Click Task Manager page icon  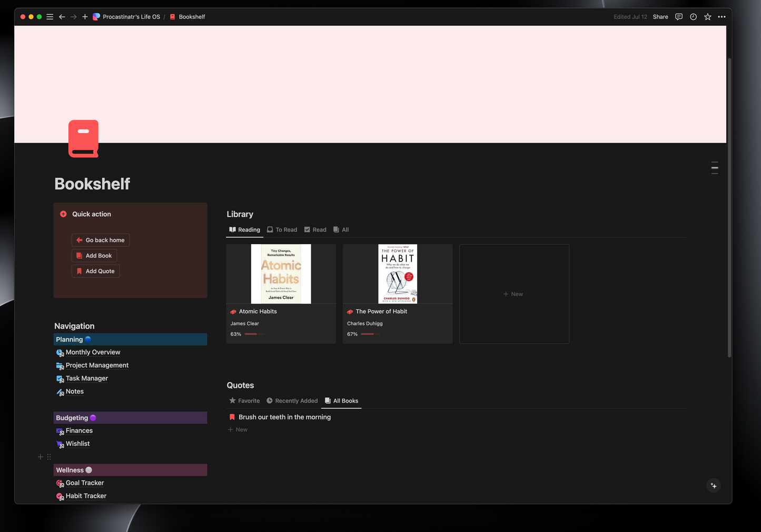point(60,379)
